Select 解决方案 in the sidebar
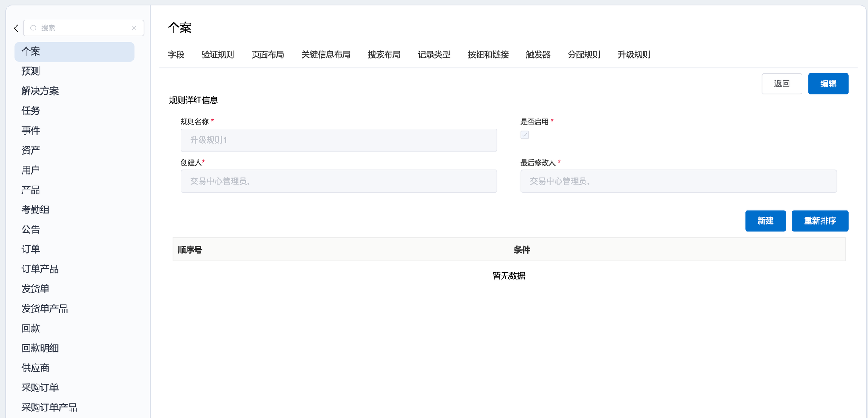The height and width of the screenshot is (418, 868). pyautogui.click(x=40, y=91)
